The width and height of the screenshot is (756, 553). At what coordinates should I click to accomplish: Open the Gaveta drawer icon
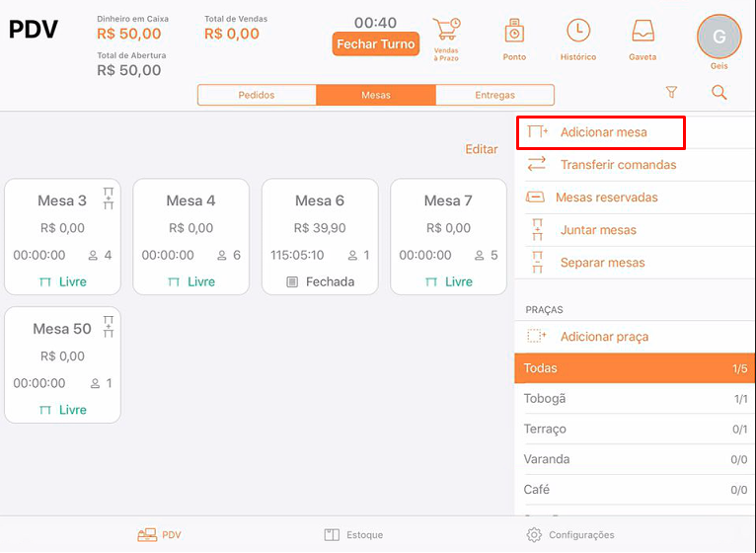[x=643, y=31]
